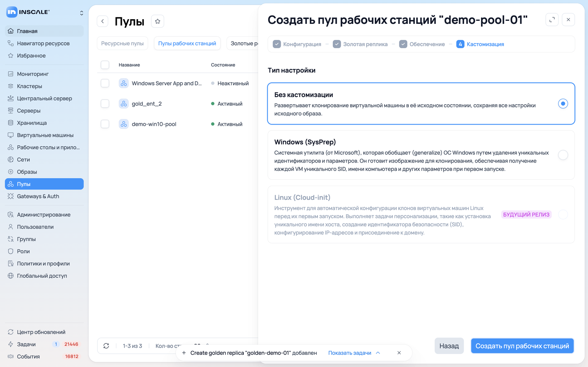Open the organization switcher chevron beside INSCALE
Screen dimensions: 588x367
click(82, 13)
